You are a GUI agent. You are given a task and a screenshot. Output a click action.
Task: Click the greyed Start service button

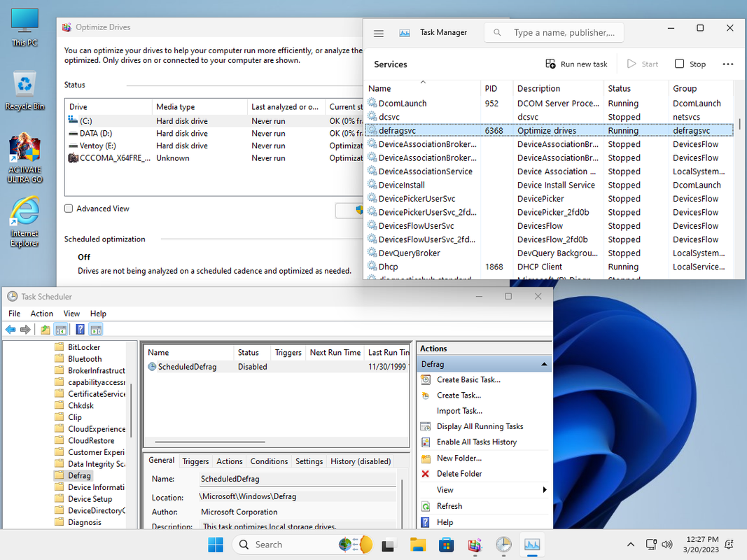click(x=642, y=64)
